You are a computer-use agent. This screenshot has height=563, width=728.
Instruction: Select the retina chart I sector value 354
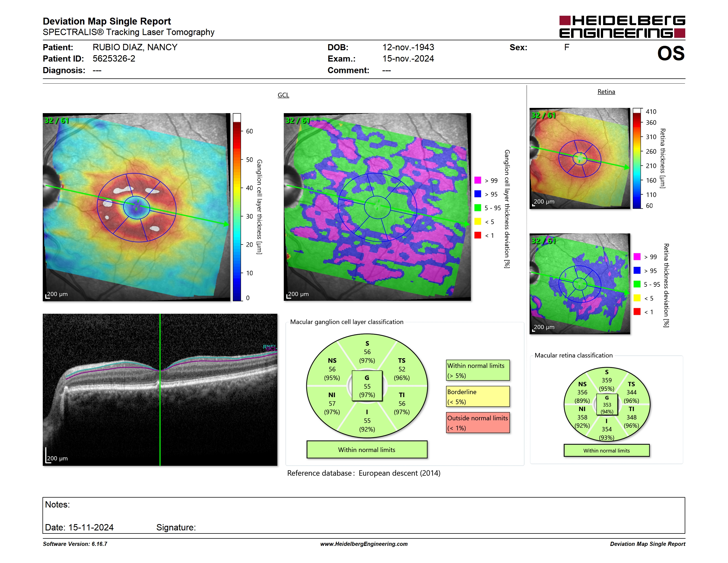tap(607, 429)
